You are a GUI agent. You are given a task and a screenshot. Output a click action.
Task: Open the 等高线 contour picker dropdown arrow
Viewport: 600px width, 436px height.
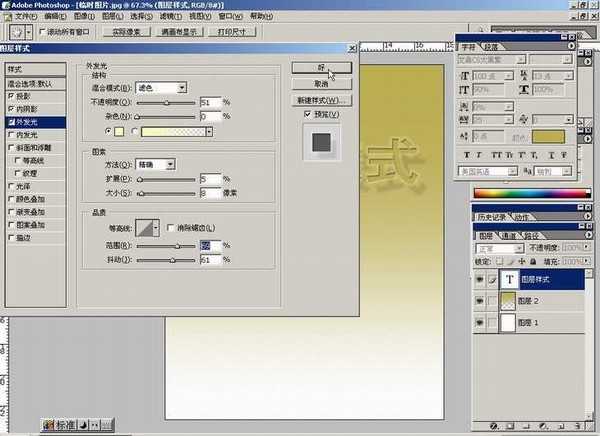click(156, 228)
